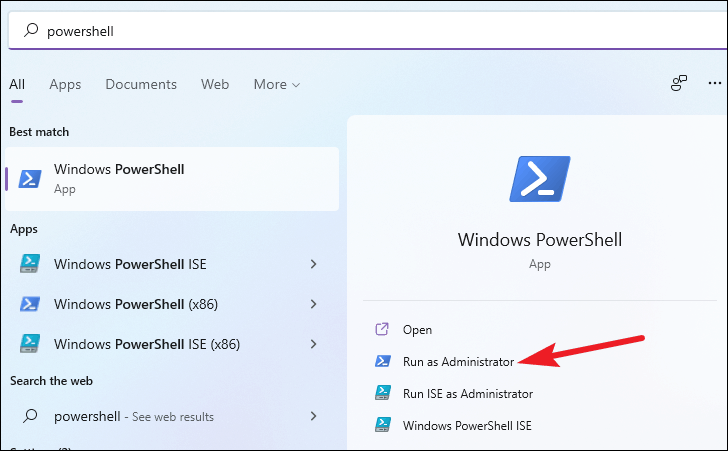Click the search magnifier icon in search box

tap(31, 30)
